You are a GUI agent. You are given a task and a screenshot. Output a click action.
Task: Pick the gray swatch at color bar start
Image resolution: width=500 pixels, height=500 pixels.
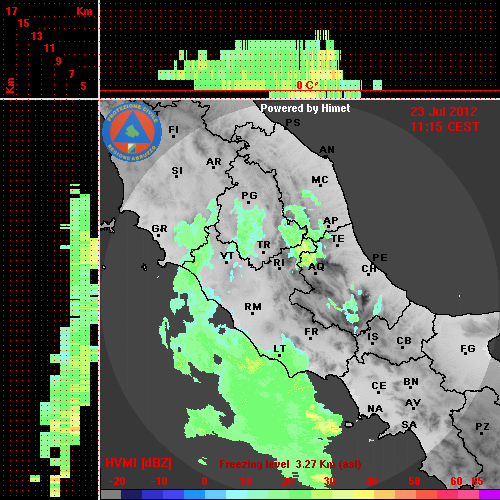pos(111,495)
